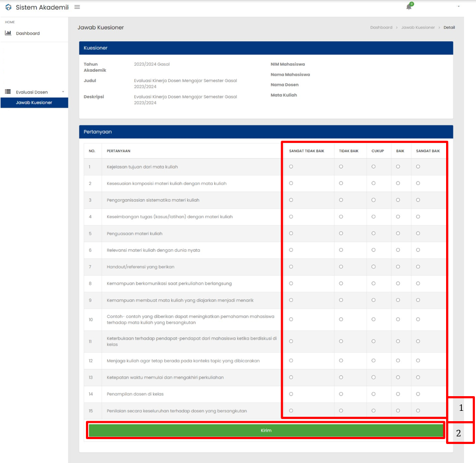Open the user profile dropdown at top right
The image size is (476, 463).
click(x=459, y=7)
